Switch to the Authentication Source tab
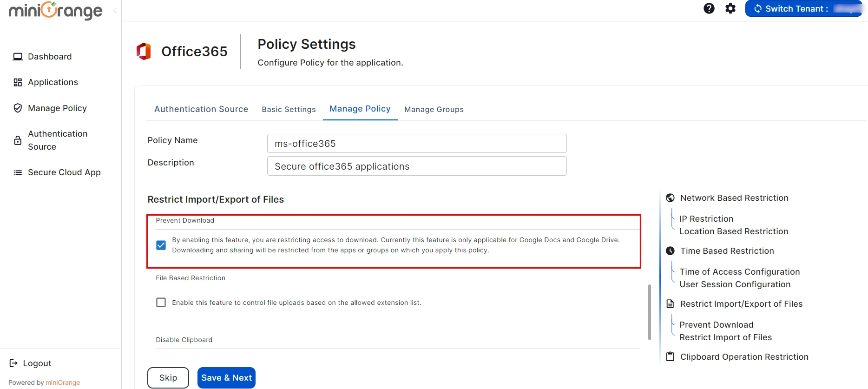This screenshot has height=389, width=868. click(201, 109)
